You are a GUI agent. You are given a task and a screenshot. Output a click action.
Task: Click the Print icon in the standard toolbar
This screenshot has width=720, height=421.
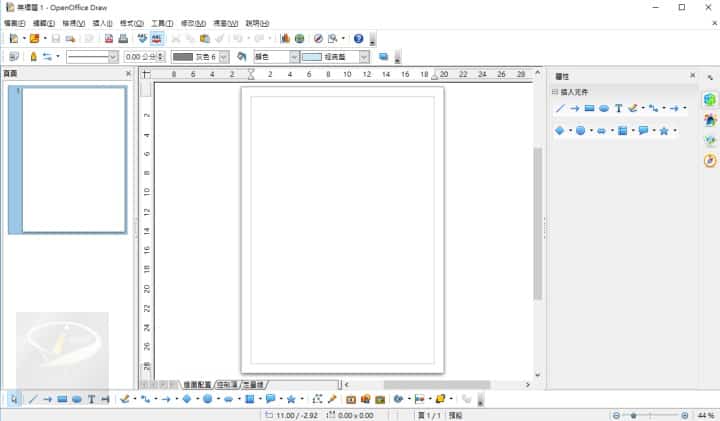[123, 39]
